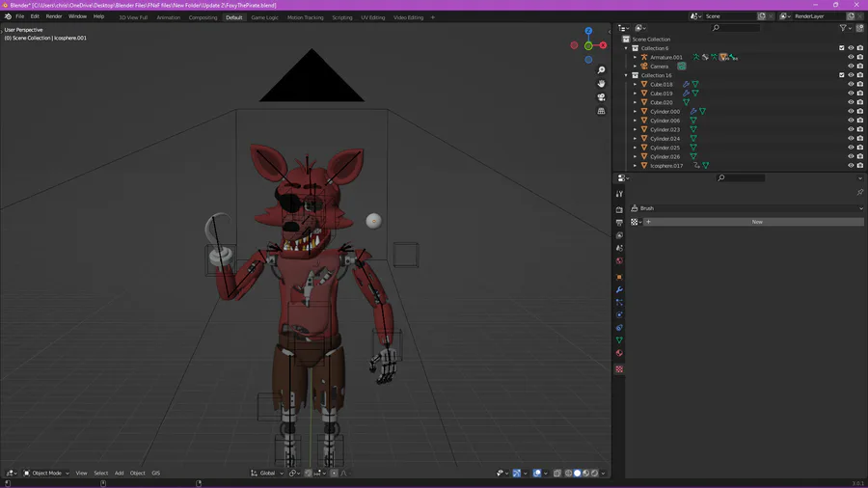Open the Output properties tab
The image size is (868, 488).
tap(619, 223)
